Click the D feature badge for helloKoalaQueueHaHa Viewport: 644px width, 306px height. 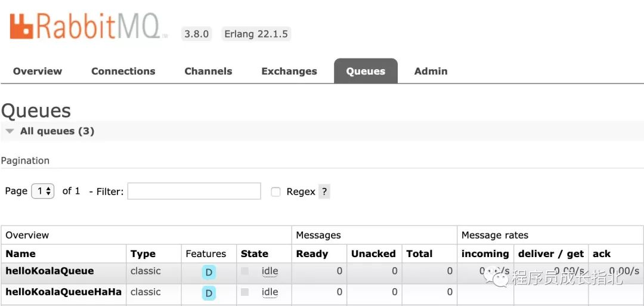209,293
